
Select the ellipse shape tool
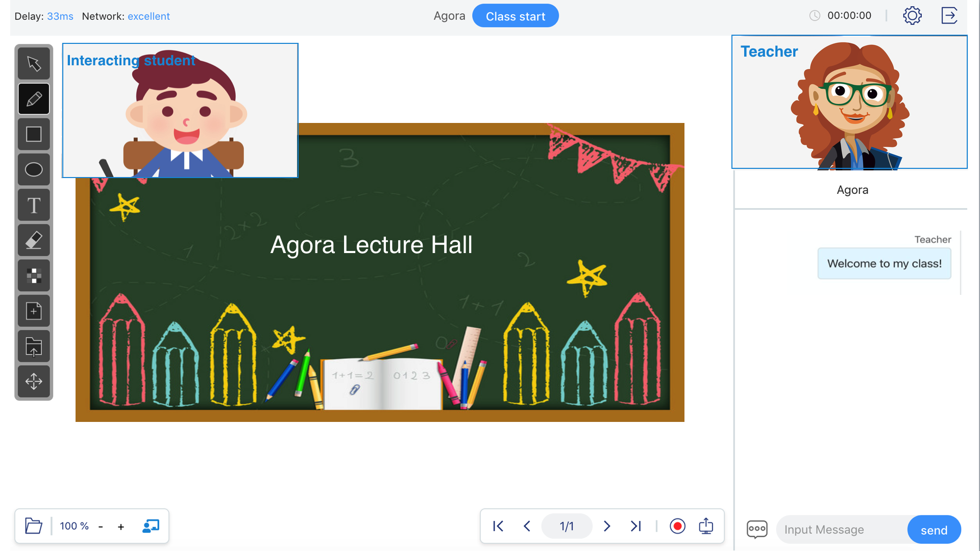(x=34, y=169)
